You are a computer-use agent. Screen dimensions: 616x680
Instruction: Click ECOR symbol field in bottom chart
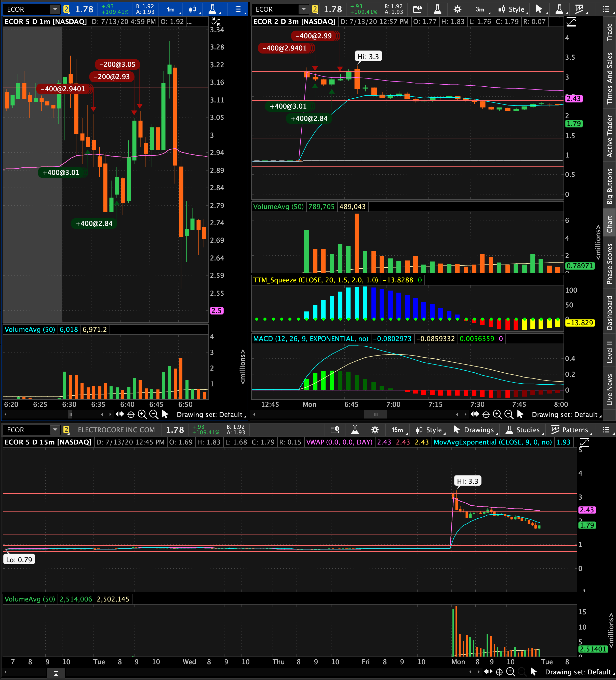point(27,430)
